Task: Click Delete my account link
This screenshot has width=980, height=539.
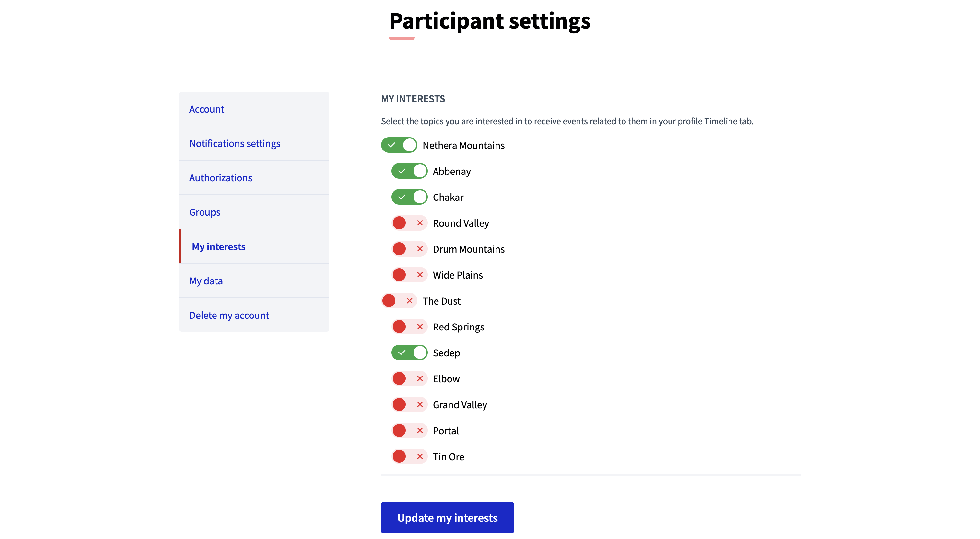Action: click(x=229, y=314)
